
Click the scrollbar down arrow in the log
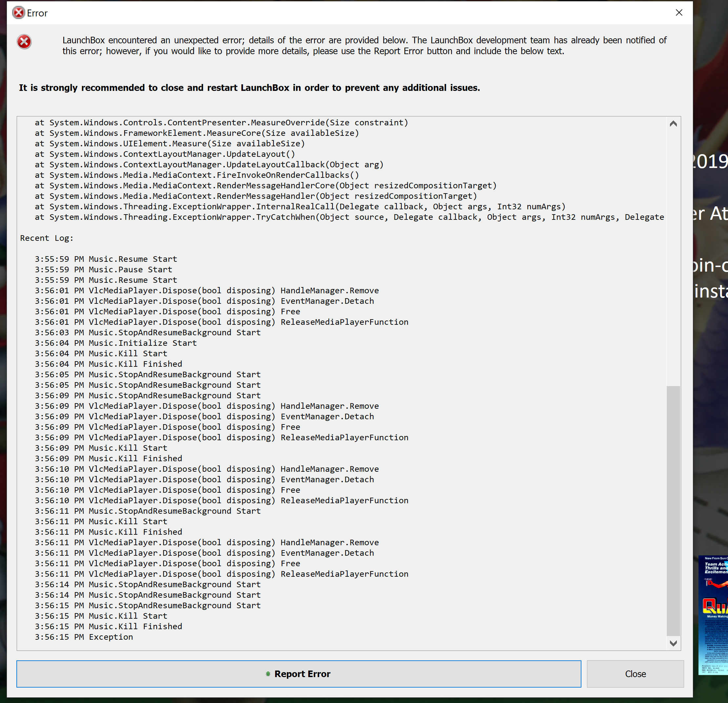[x=673, y=643]
